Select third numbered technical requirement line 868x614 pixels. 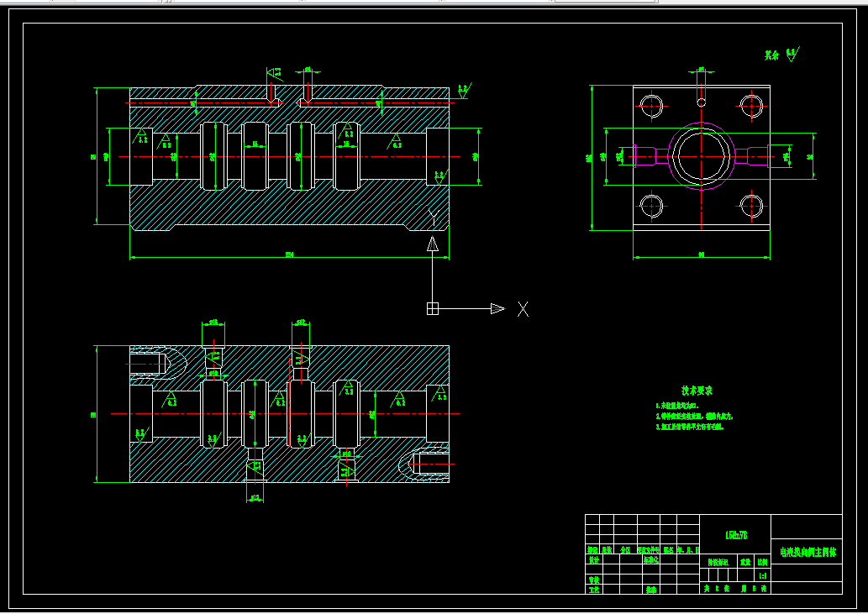(689, 427)
